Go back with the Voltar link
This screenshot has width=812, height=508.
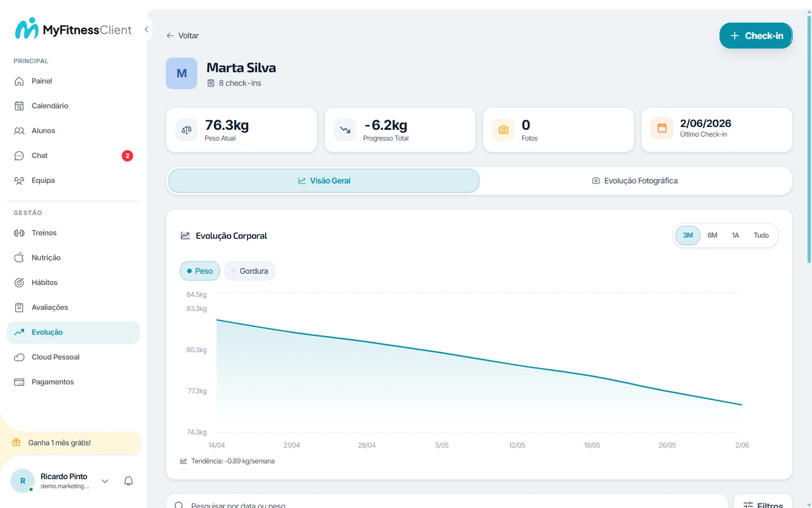coord(182,36)
